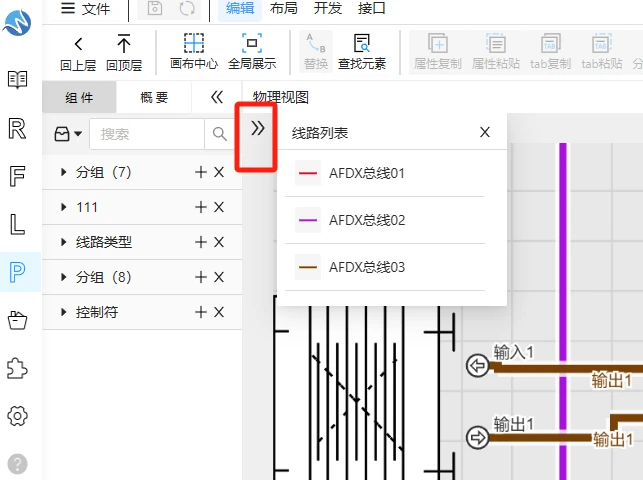
Task: Switch to the 布局 tab
Action: (x=284, y=8)
